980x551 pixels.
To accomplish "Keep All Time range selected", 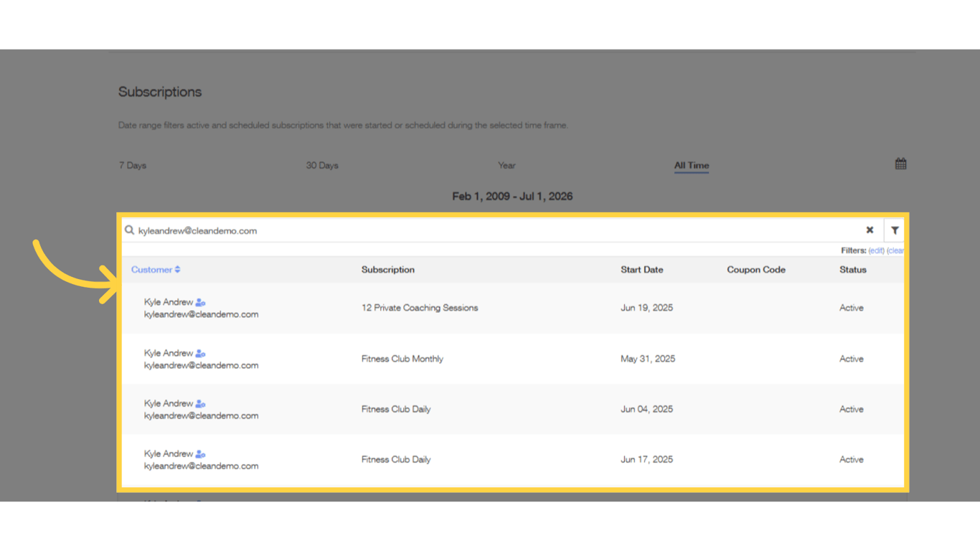I will 691,164.
